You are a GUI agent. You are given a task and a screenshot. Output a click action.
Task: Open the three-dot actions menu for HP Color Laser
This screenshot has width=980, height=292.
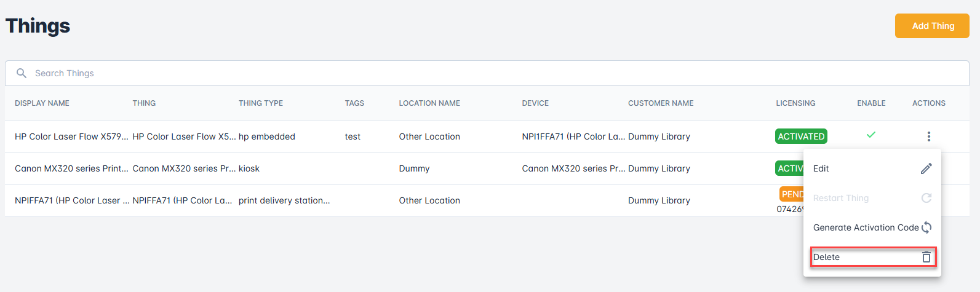(928, 136)
